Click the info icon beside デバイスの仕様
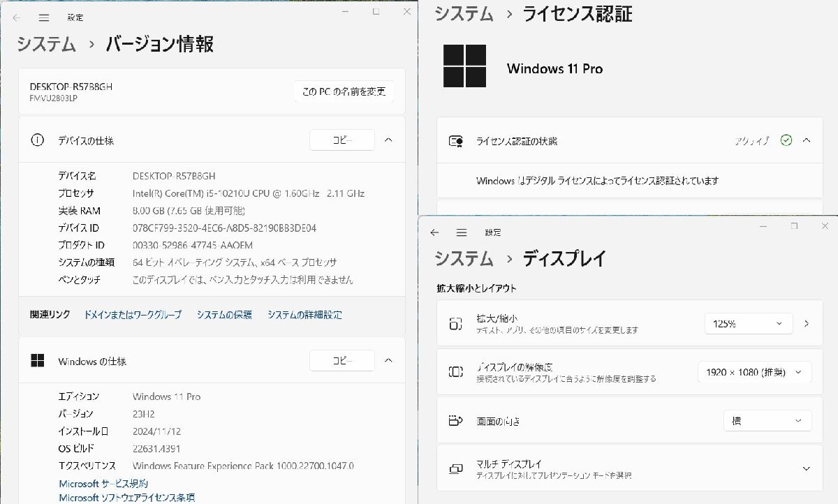 pyautogui.click(x=37, y=140)
